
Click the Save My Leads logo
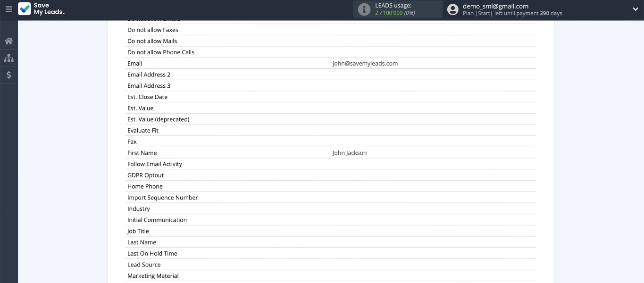[42, 9]
